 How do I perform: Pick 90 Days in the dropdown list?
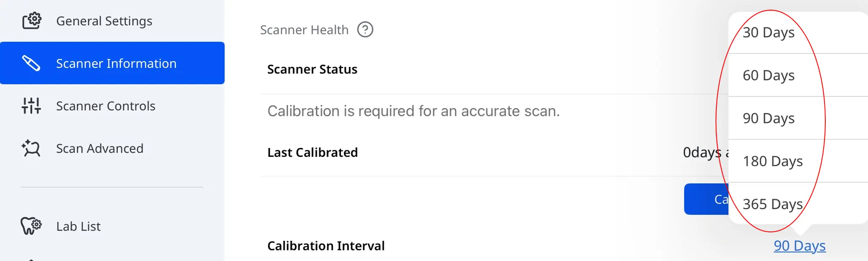[769, 118]
